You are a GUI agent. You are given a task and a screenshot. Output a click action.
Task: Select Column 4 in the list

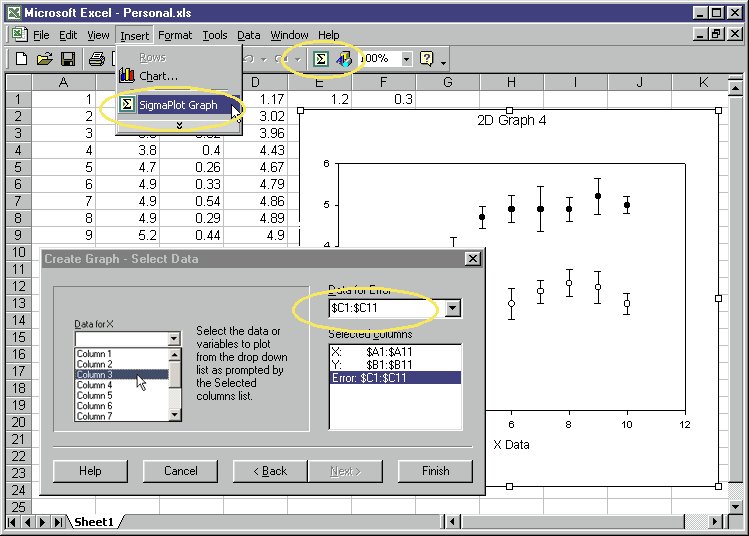click(121, 385)
